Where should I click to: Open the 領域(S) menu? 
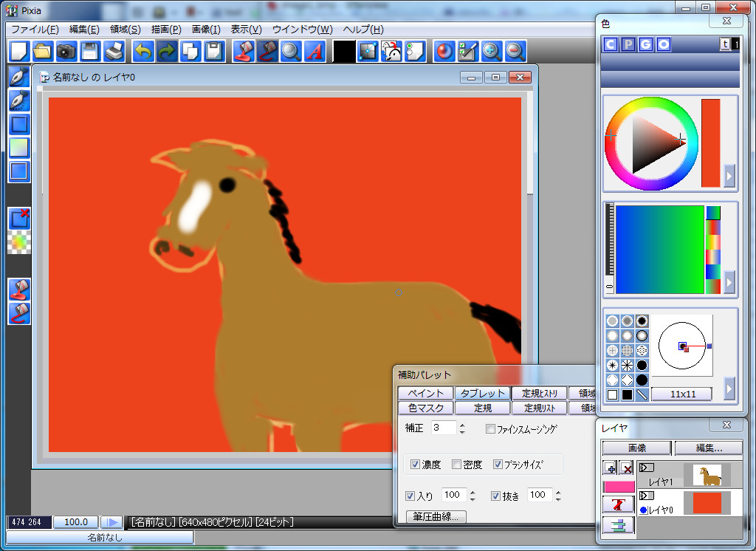[x=126, y=30]
